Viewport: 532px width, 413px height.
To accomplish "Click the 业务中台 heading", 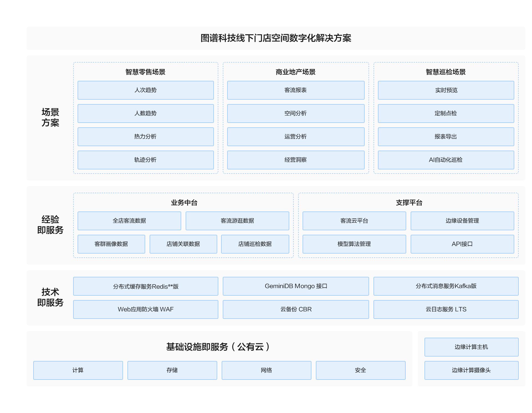I will point(184,203).
